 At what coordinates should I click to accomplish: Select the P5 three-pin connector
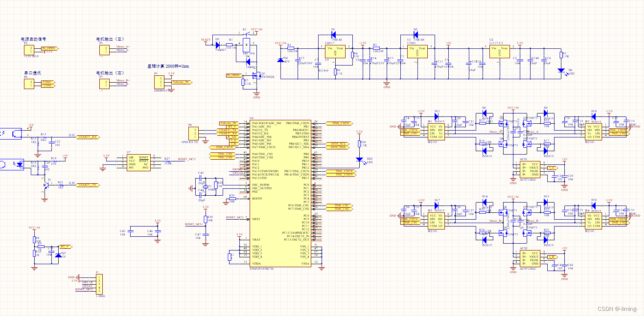[x=159, y=82]
